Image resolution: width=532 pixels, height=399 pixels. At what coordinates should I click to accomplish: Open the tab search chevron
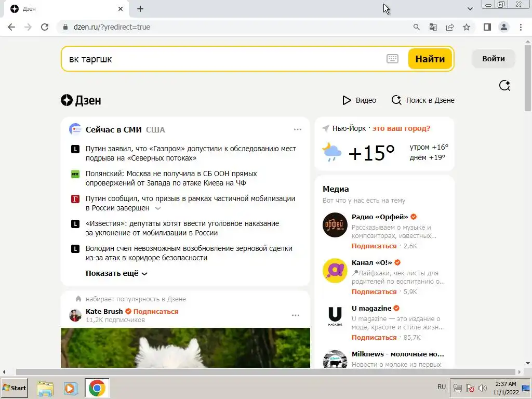(470, 9)
